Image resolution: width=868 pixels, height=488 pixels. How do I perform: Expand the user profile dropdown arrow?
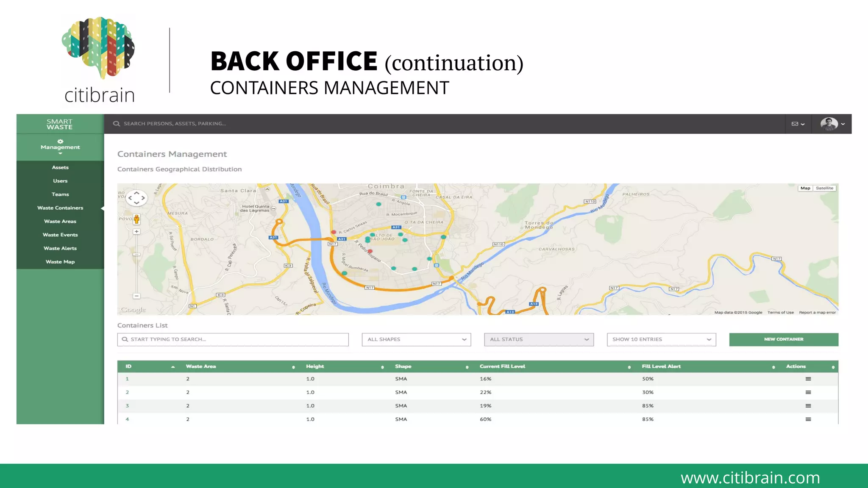[843, 124]
